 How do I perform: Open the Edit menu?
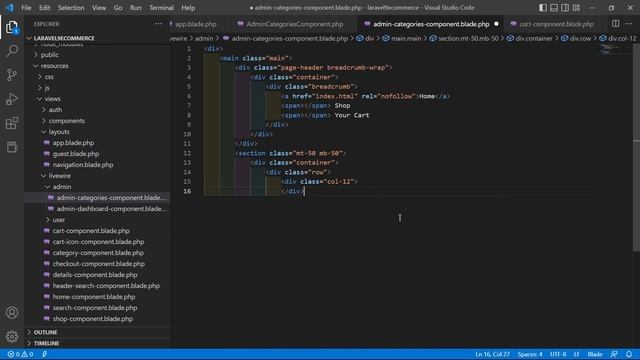[44, 8]
